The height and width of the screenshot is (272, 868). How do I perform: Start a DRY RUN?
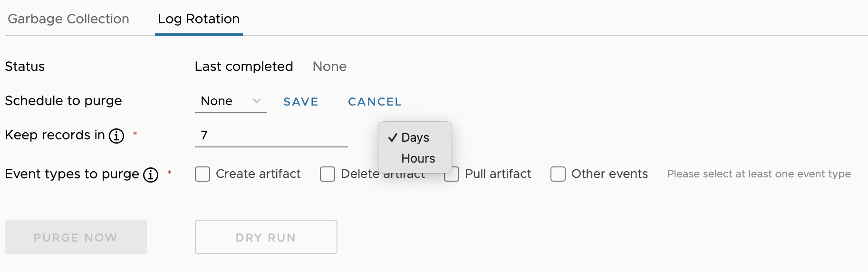[266, 237]
